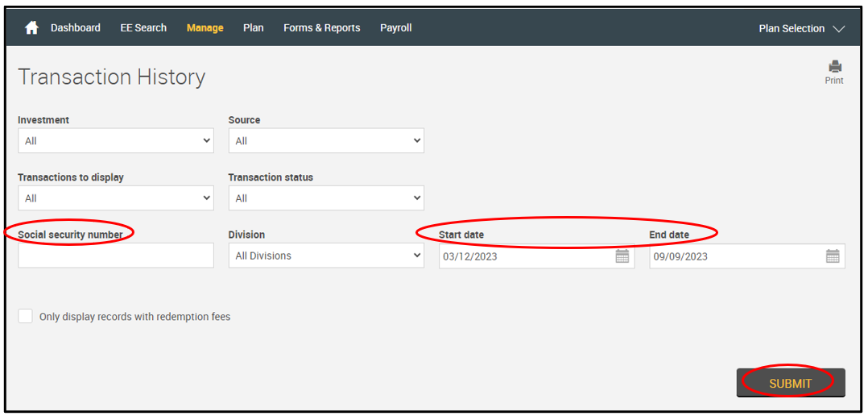Open the Investment dropdown
The height and width of the screenshot is (420, 868).
pos(116,141)
